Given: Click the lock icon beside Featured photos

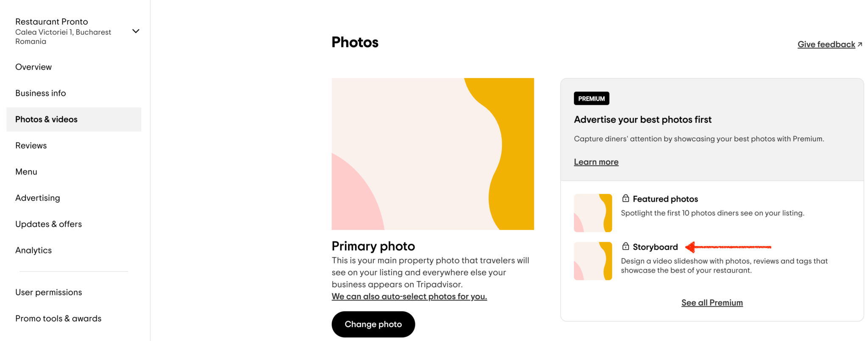Looking at the screenshot, I should tap(625, 198).
